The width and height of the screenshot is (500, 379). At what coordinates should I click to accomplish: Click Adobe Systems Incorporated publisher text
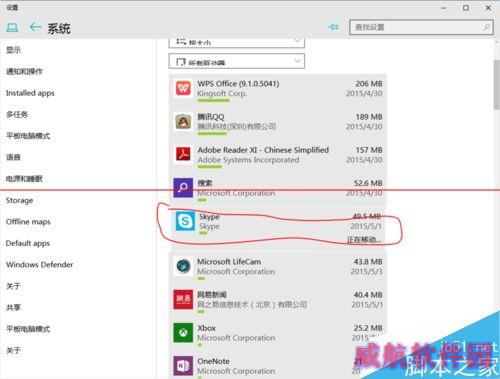pyautogui.click(x=248, y=160)
